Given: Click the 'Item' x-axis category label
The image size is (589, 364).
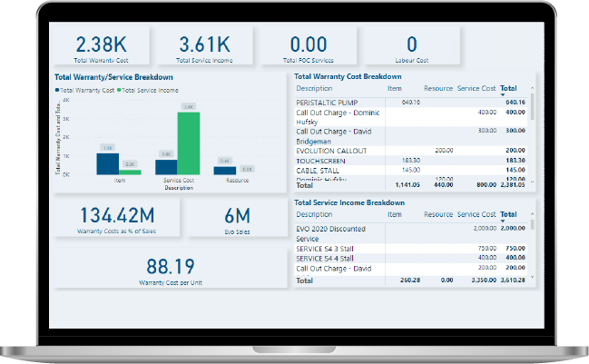Looking at the screenshot, I should click(x=120, y=181).
